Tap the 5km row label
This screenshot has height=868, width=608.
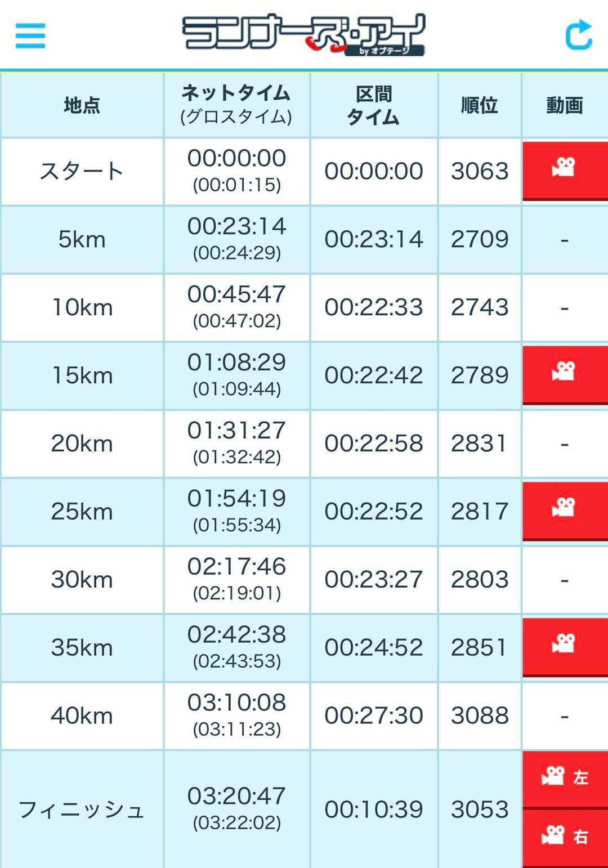pyautogui.click(x=82, y=240)
